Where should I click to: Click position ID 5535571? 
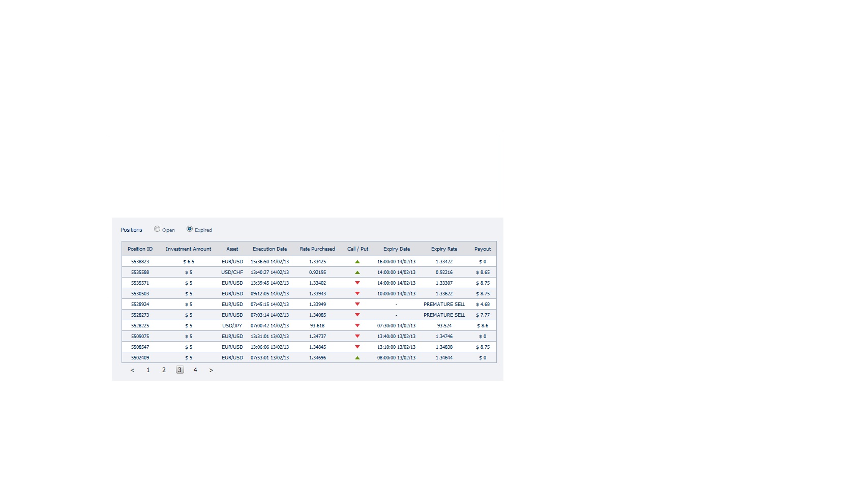pos(140,283)
